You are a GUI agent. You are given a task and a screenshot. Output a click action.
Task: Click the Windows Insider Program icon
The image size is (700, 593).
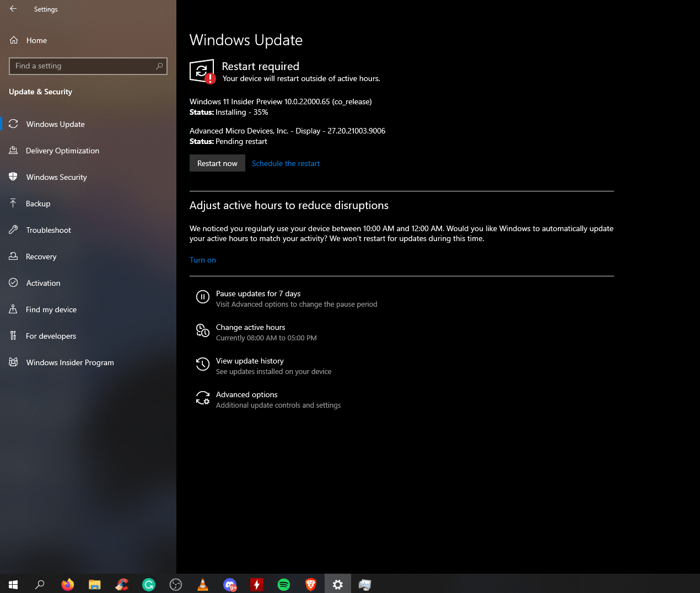[x=13, y=362]
